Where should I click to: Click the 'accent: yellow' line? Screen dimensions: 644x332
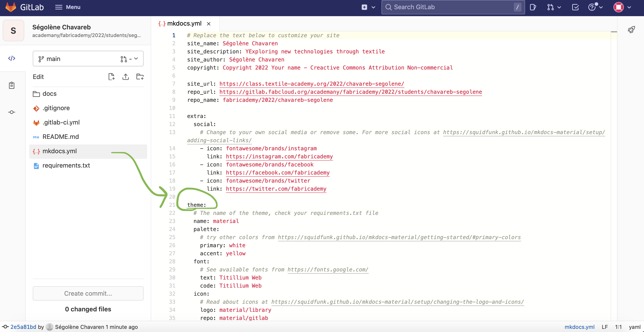(223, 253)
